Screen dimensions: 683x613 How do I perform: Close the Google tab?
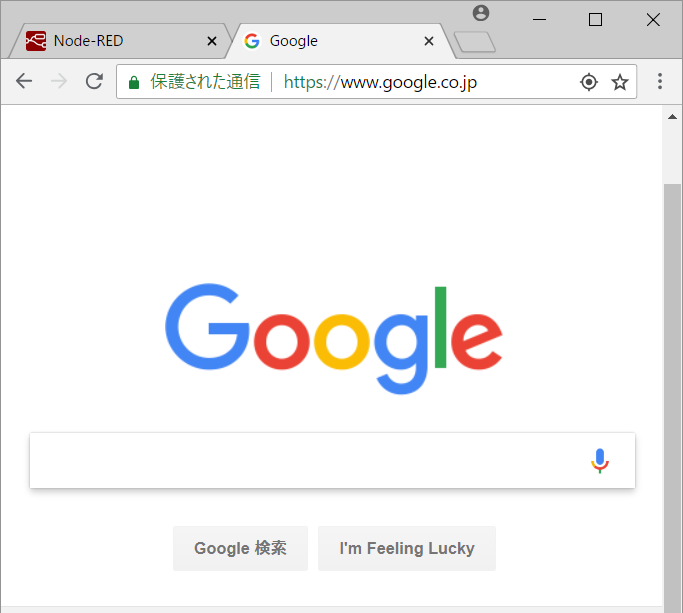coord(429,41)
